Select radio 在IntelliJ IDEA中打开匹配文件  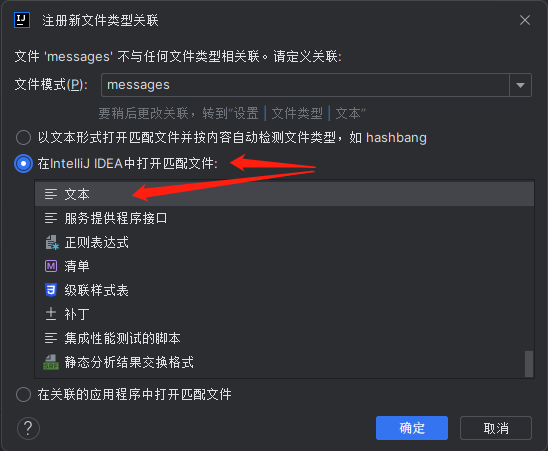pos(23,163)
